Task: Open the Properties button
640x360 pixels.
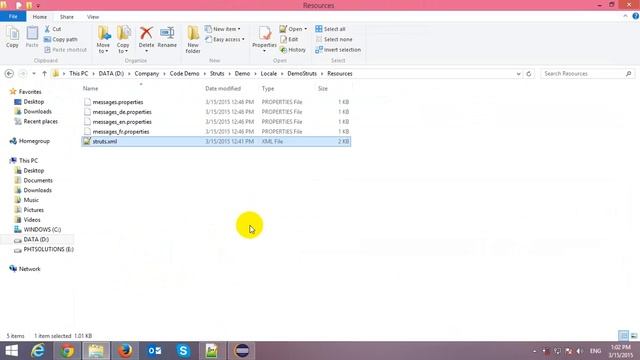Action: point(264,39)
